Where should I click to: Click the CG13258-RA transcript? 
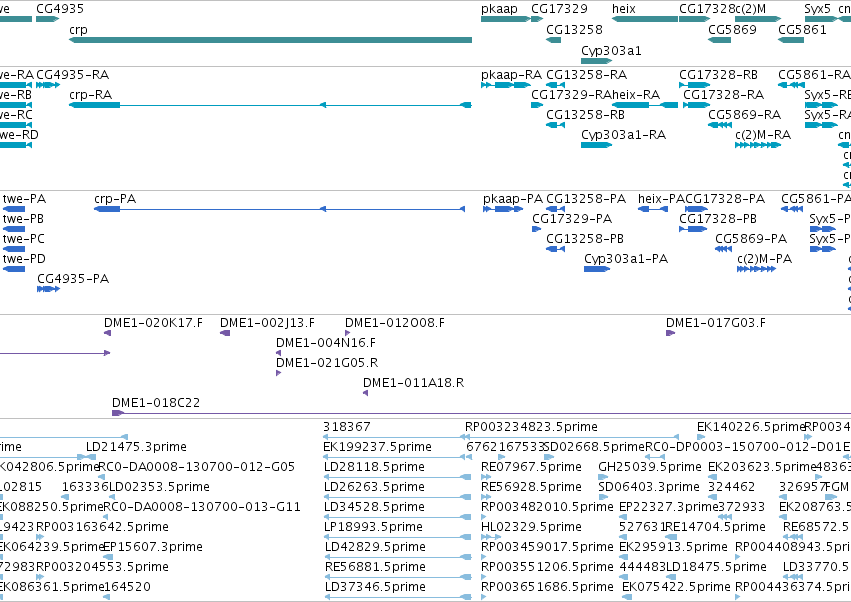click(x=555, y=85)
